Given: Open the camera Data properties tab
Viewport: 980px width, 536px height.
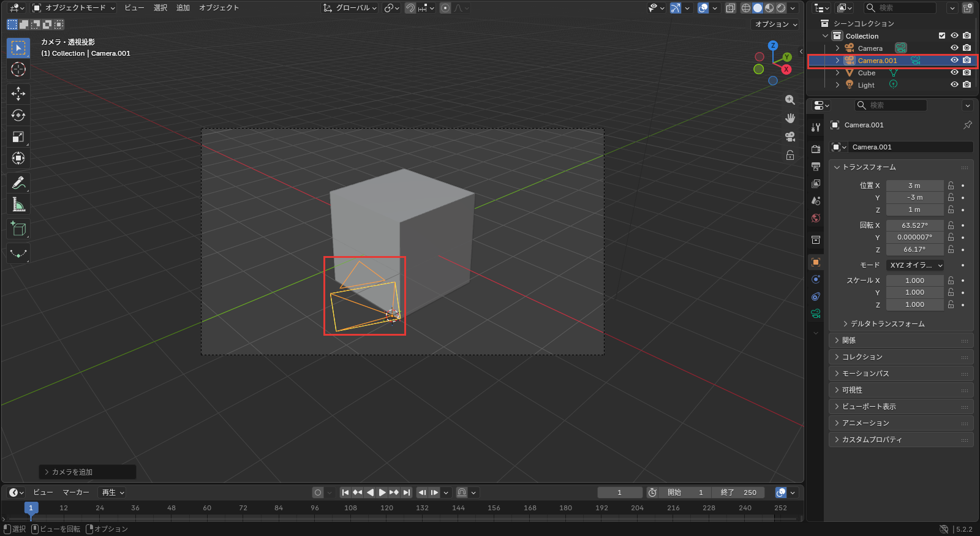Looking at the screenshot, I should 816,314.
